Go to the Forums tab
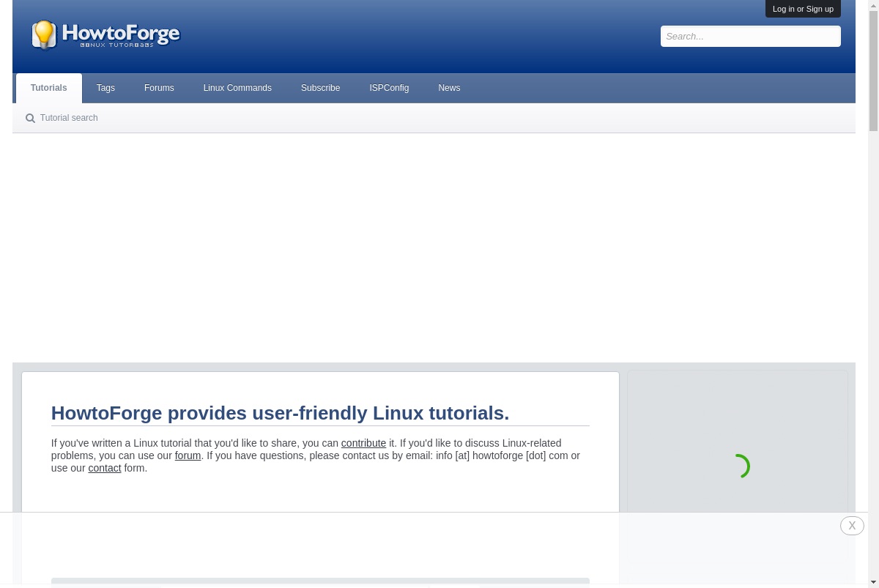The width and height of the screenshot is (879, 588). pyautogui.click(x=159, y=88)
